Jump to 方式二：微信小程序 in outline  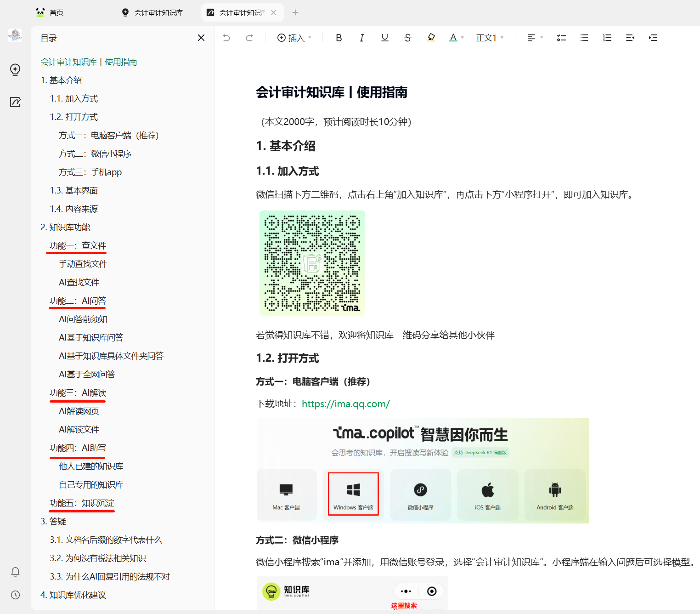coord(95,154)
